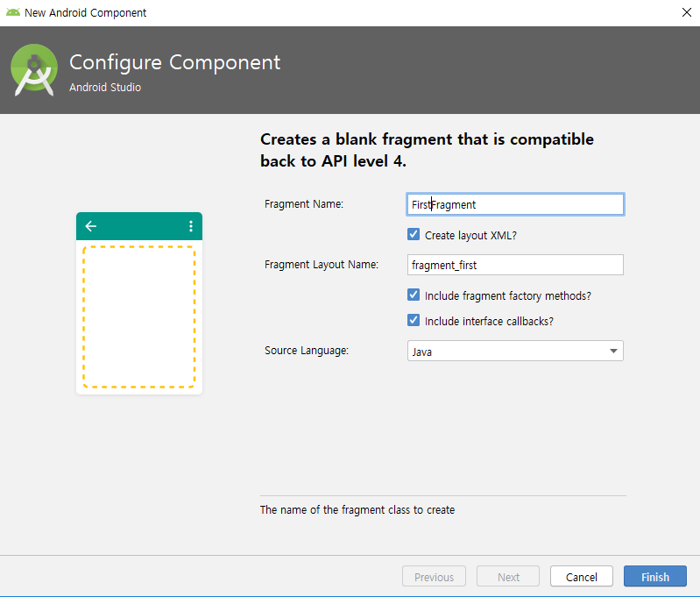Click the Android Studio logo in header

point(34,70)
